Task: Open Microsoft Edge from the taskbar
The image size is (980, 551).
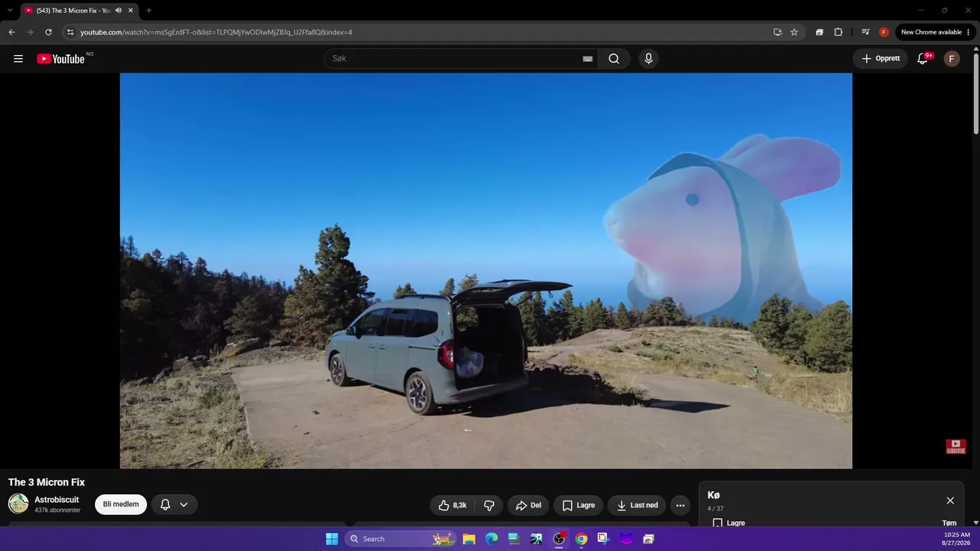Action: [x=492, y=539]
